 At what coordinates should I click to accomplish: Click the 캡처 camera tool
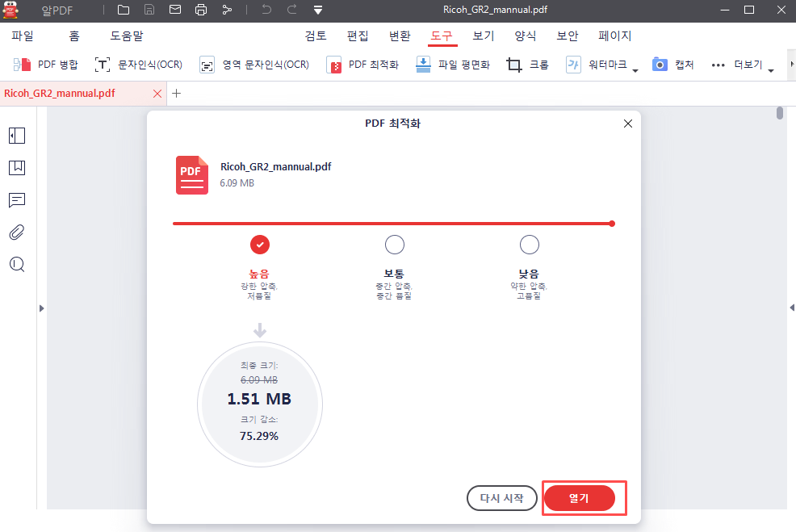(x=673, y=65)
